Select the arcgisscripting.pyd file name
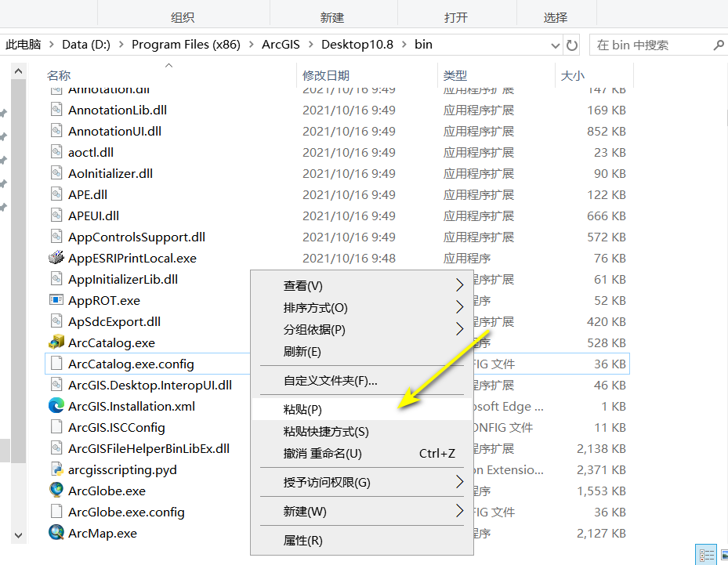728x565 pixels. (122, 470)
